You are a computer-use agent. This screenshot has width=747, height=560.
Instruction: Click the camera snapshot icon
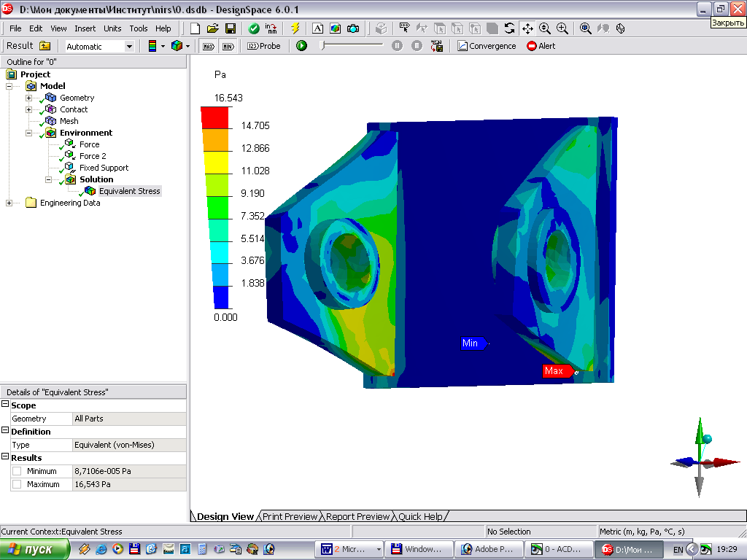click(x=353, y=28)
